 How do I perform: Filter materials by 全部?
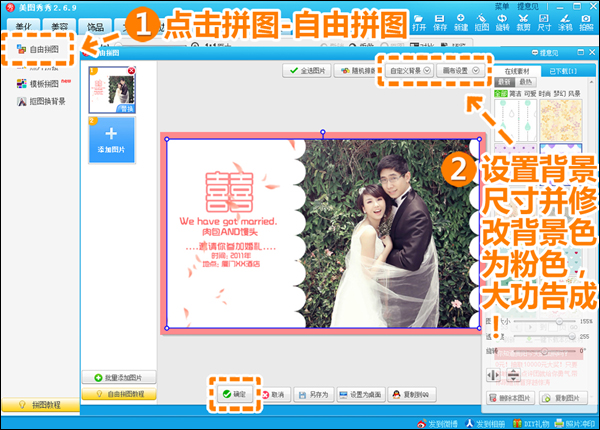point(501,93)
